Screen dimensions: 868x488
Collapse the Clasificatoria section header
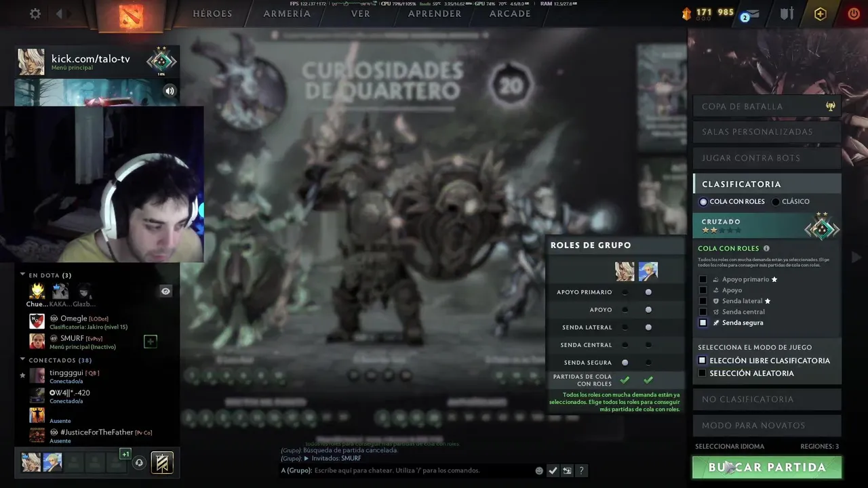(767, 184)
